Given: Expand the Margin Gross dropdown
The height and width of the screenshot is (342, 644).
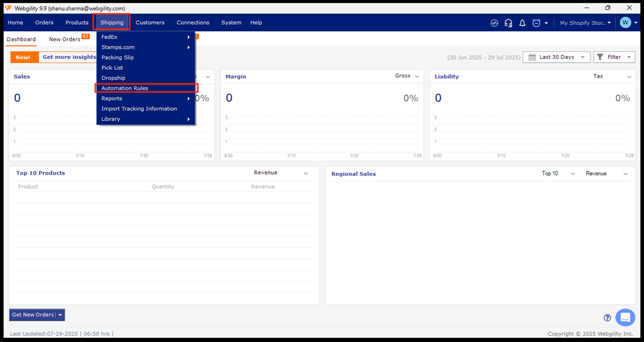Looking at the screenshot, I should pos(407,76).
